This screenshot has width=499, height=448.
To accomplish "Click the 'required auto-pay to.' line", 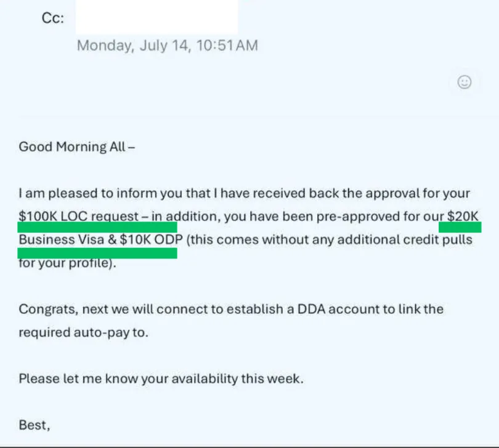I will click(84, 332).
